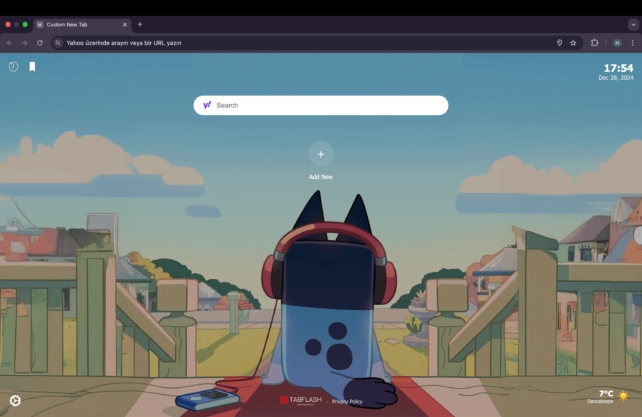Open the settings gear in bottom corner
Image resolution: width=642 pixels, height=417 pixels.
click(x=15, y=401)
